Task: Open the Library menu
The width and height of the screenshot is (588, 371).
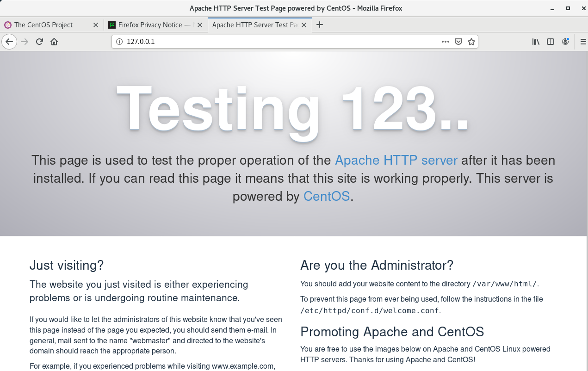Action: click(x=535, y=42)
